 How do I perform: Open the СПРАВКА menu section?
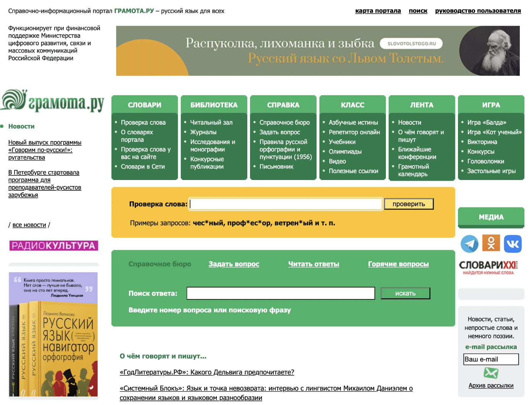click(283, 105)
